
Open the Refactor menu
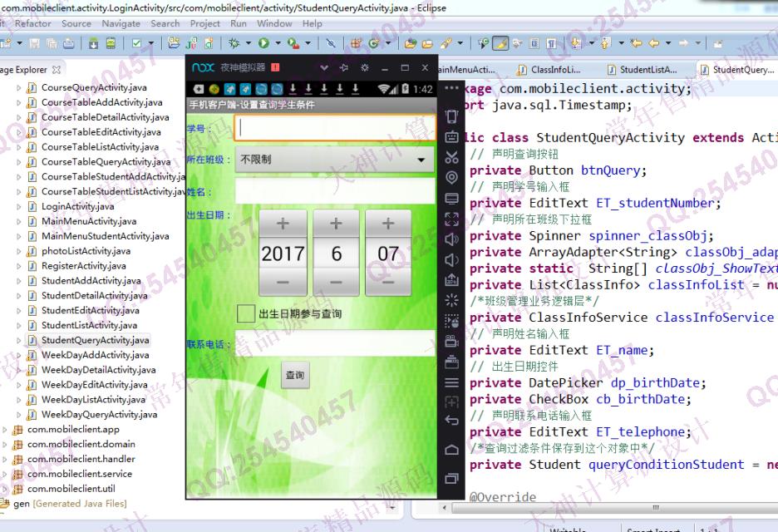click(32, 23)
